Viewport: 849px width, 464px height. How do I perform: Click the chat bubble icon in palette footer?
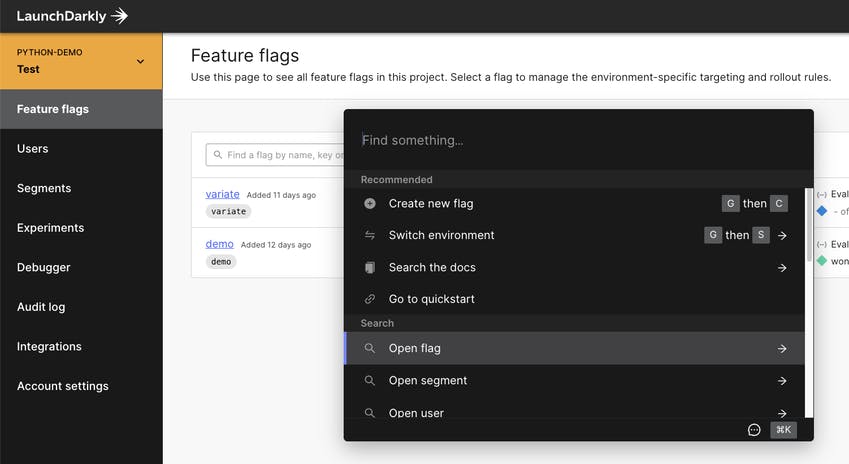(x=754, y=430)
